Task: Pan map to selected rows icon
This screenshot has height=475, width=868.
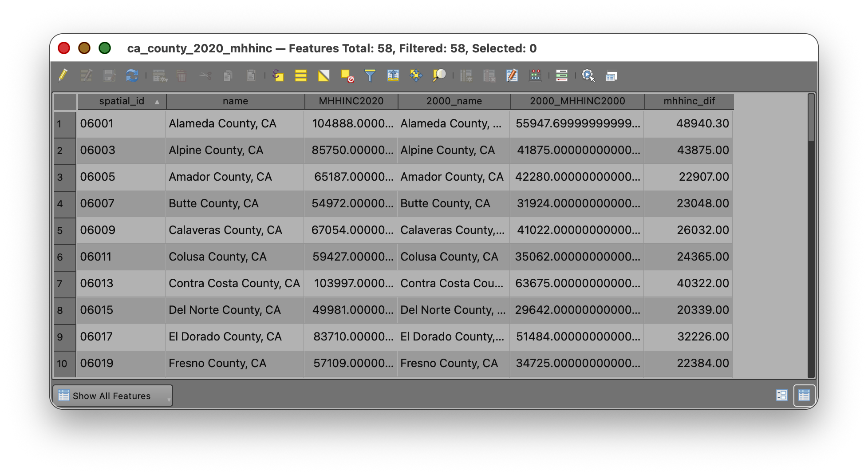Action: coord(416,75)
